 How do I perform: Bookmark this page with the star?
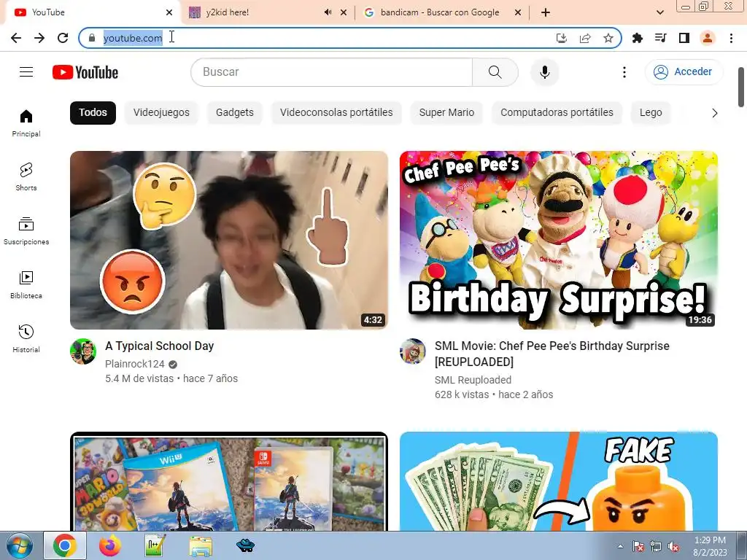[608, 38]
